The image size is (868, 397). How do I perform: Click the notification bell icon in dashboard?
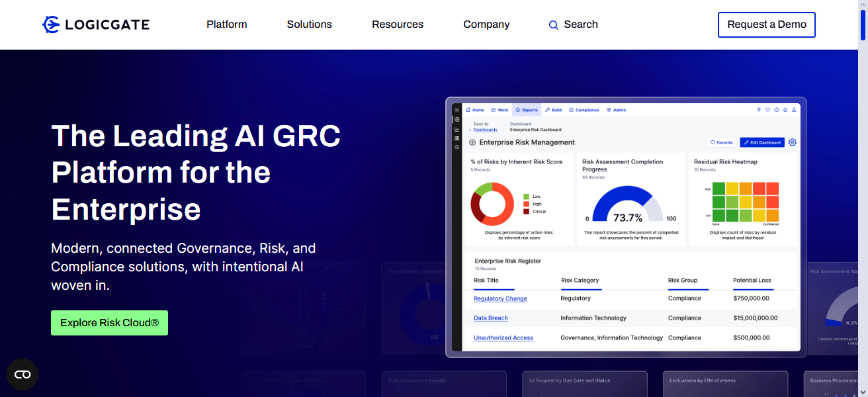pos(785,110)
